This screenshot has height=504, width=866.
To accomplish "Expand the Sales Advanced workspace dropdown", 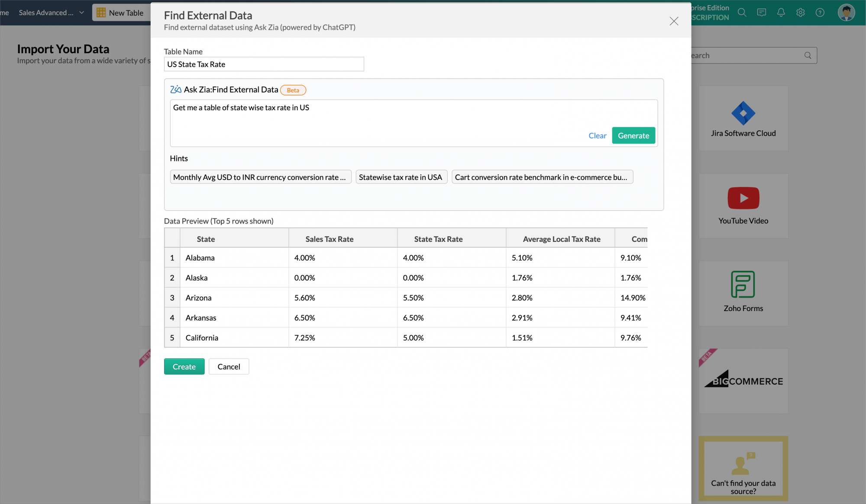I will tap(81, 13).
